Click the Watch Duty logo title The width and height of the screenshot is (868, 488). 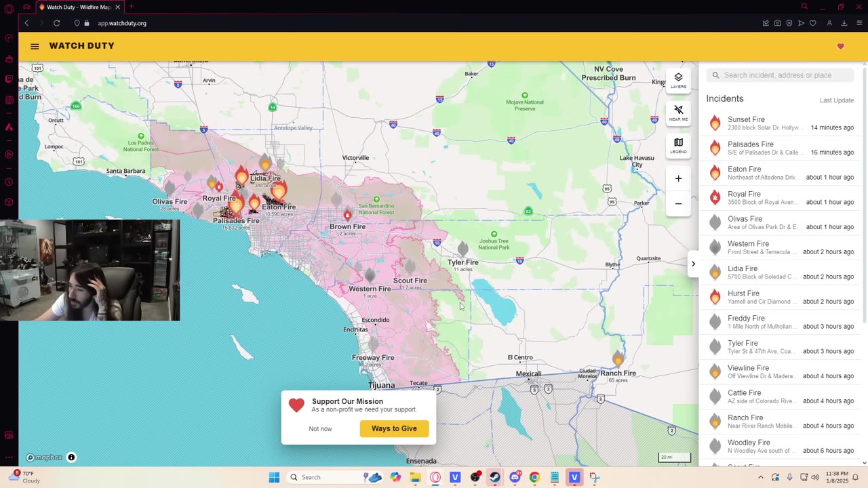coord(81,46)
